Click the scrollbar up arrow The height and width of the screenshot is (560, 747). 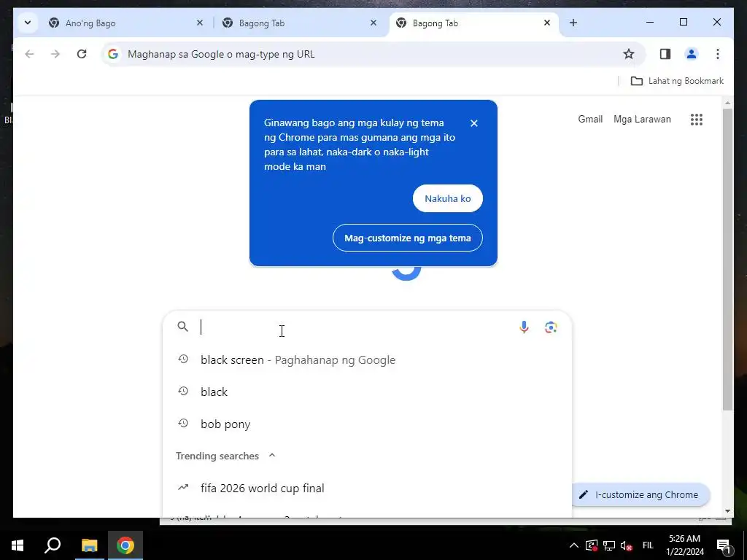tap(727, 103)
